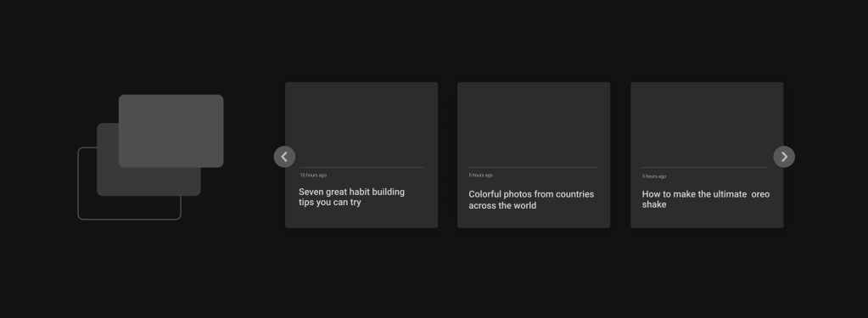
Task: Open the oreo shake article image area
Action: [707, 125]
